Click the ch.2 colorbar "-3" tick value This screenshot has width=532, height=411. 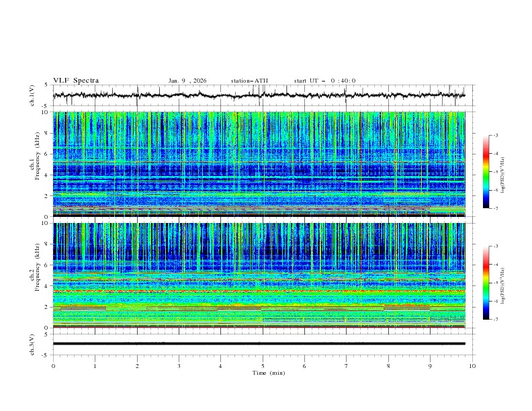point(495,246)
